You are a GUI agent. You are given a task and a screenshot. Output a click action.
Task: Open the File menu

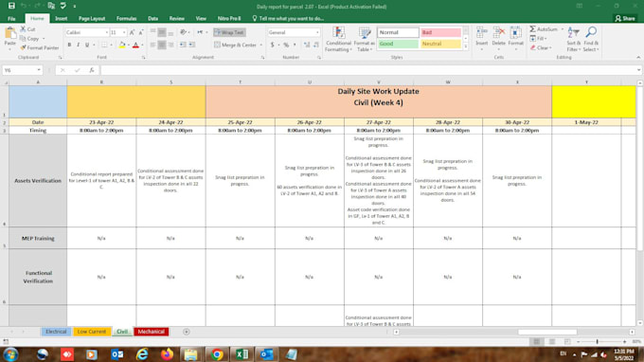coord(11,19)
